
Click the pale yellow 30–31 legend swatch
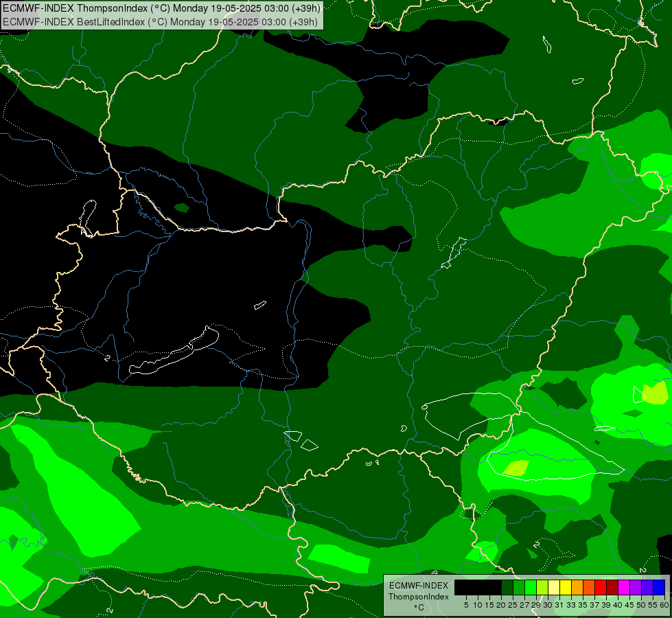click(554, 587)
